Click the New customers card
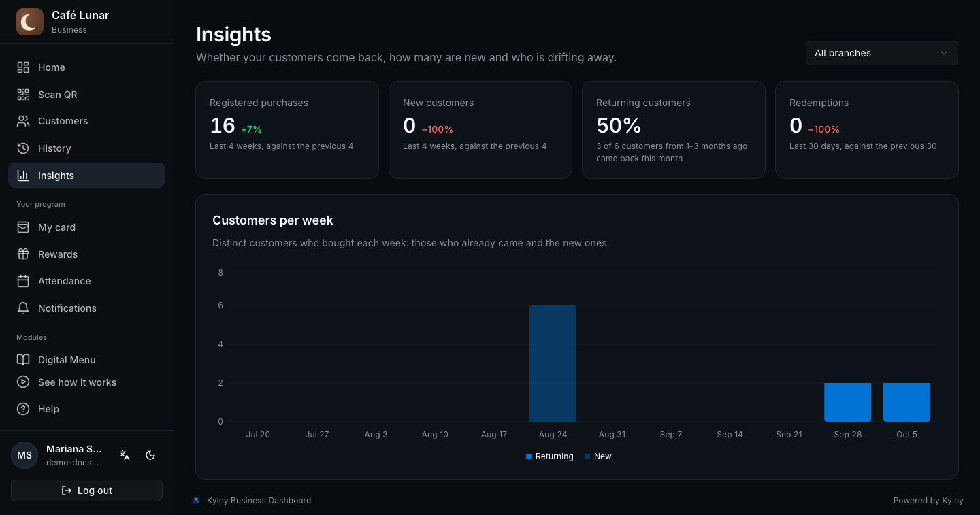Viewport: 980px width, 515px height. (480, 130)
